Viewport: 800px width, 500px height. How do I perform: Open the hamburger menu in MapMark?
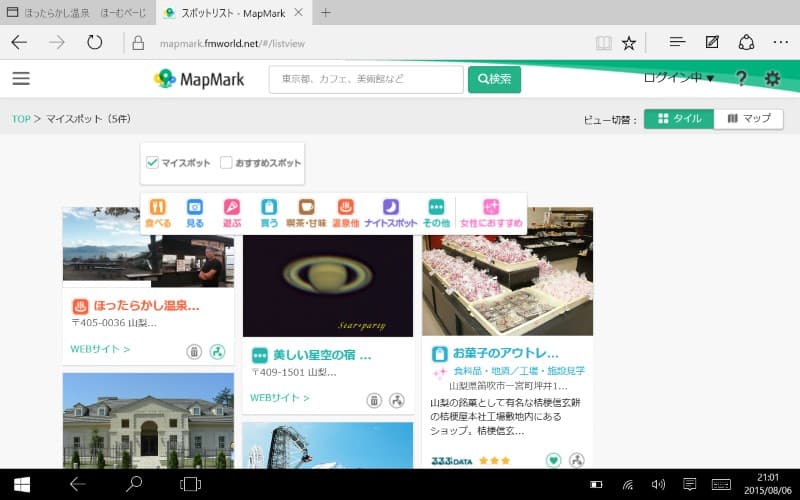(x=21, y=79)
